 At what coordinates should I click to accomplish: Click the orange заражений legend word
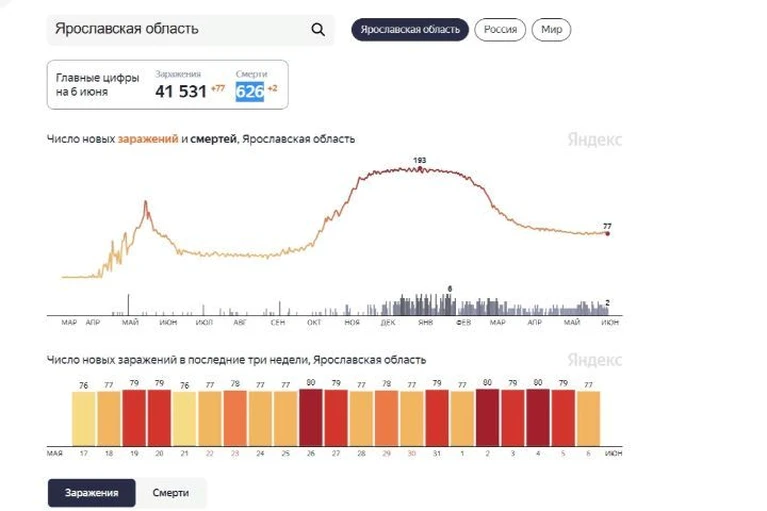pos(148,139)
